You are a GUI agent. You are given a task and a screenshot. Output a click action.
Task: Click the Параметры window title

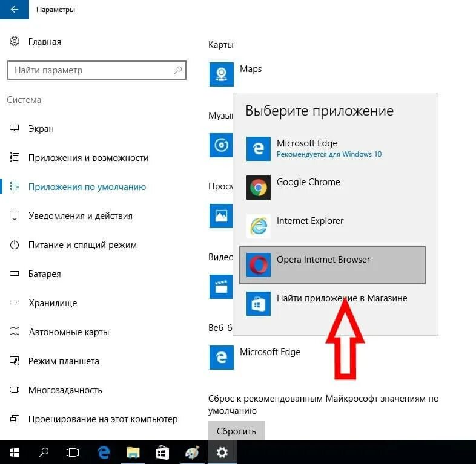(x=56, y=10)
